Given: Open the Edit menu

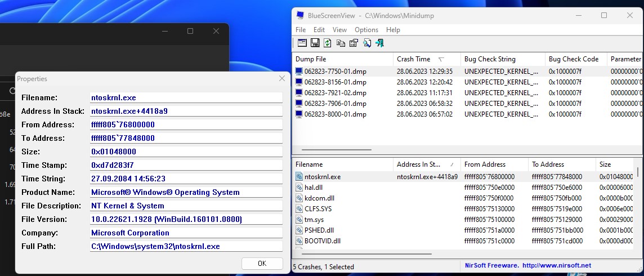Looking at the screenshot, I should (319, 29).
